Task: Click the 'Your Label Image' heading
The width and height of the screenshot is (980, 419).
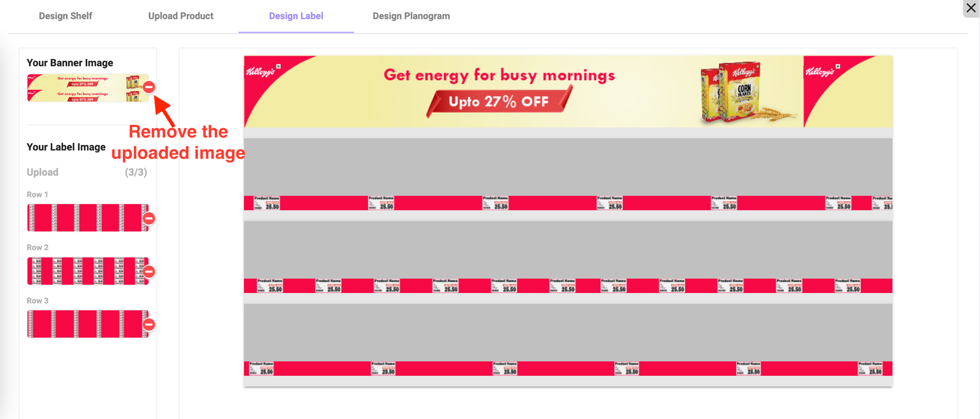Action: pos(66,147)
